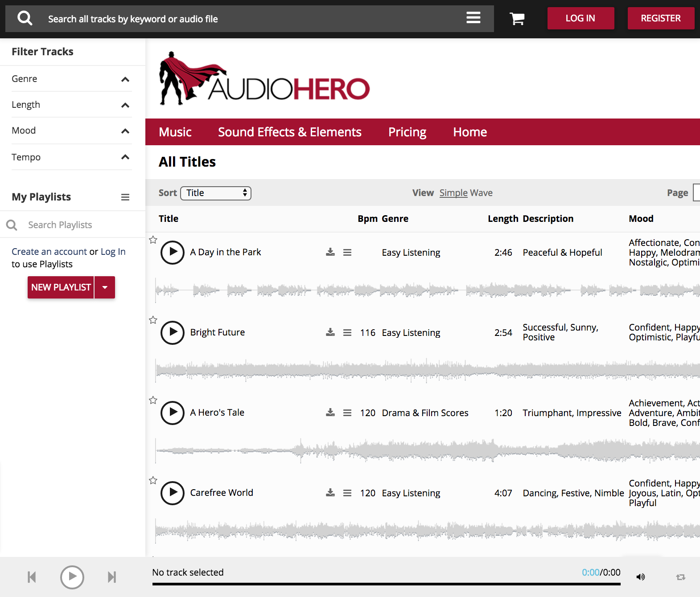Download the Carefree World track
Screen dimensions: 700x597
point(330,493)
